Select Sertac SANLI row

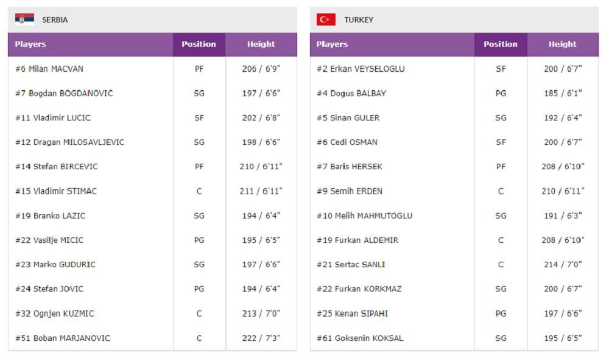(x=351, y=265)
